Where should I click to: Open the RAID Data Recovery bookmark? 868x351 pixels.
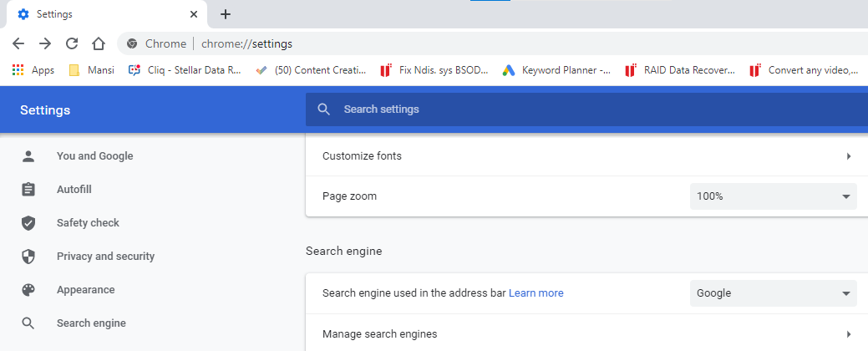tap(680, 70)
